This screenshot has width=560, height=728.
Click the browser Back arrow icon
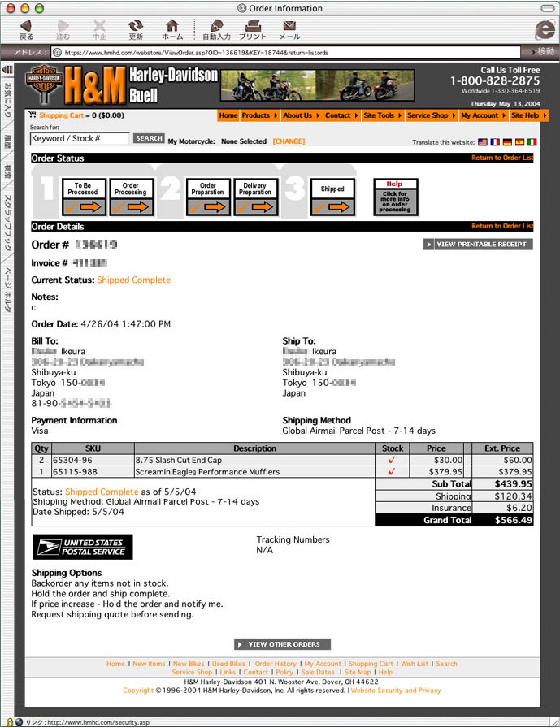coord(26,26)
